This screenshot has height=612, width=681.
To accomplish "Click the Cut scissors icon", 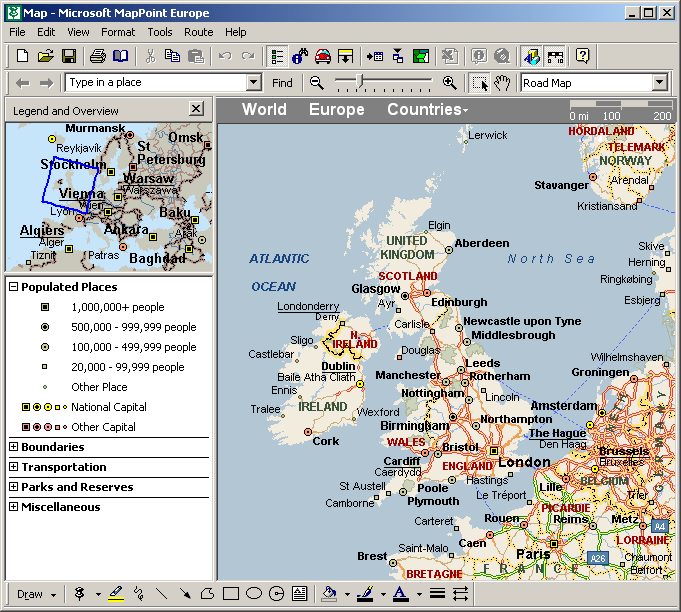I will pyautogui.click(x=150, y=56).
